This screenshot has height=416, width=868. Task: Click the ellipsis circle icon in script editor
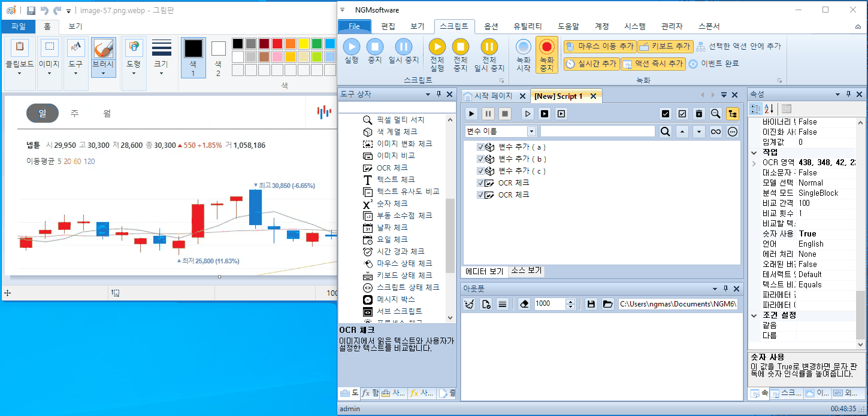[x=732, y=132]
